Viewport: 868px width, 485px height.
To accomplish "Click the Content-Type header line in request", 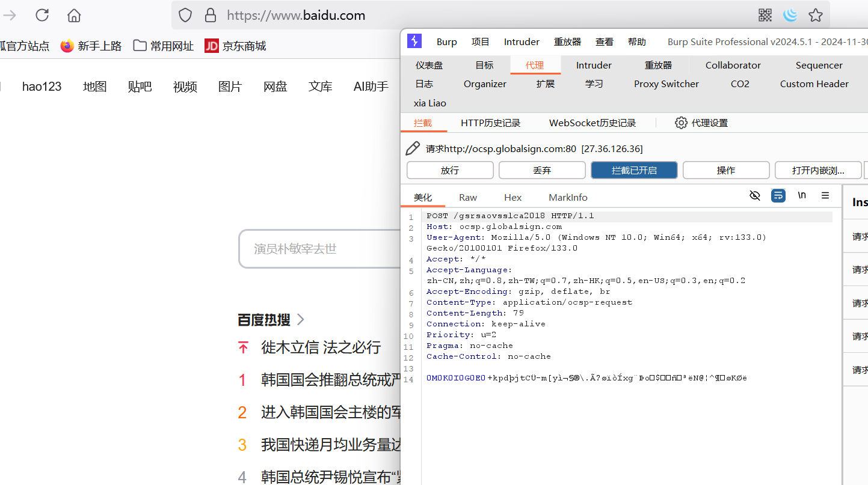I will click(x=529, y=302).
